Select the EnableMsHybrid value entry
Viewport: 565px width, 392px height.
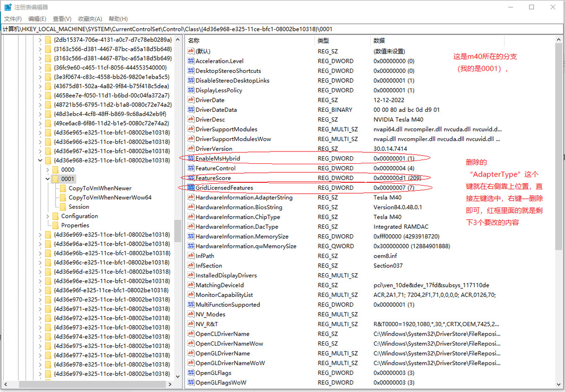click(217, 159)
